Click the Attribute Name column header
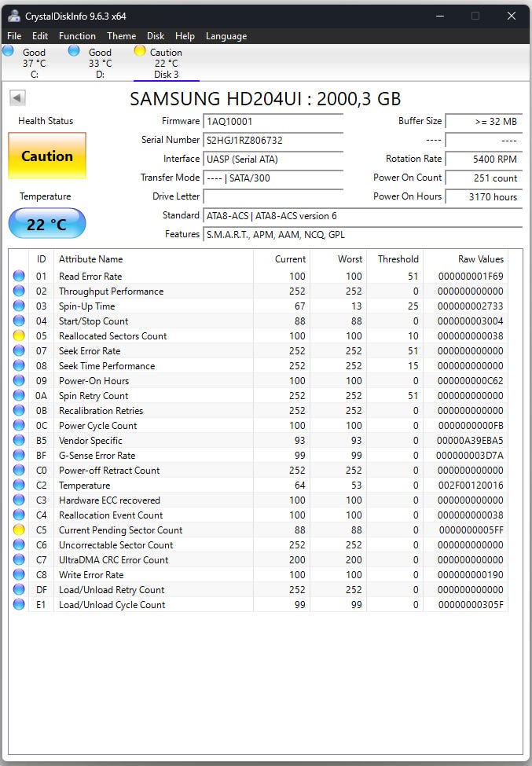The height and width of the screenshot is (766, 532). click(153, 259)
